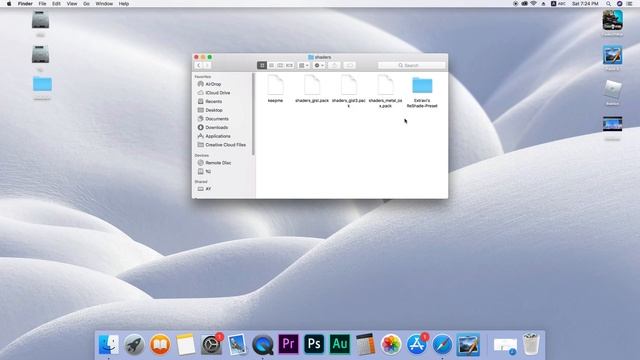Open the File menu
This screenshot has height=360, width=640.
[x=42, y=4]
